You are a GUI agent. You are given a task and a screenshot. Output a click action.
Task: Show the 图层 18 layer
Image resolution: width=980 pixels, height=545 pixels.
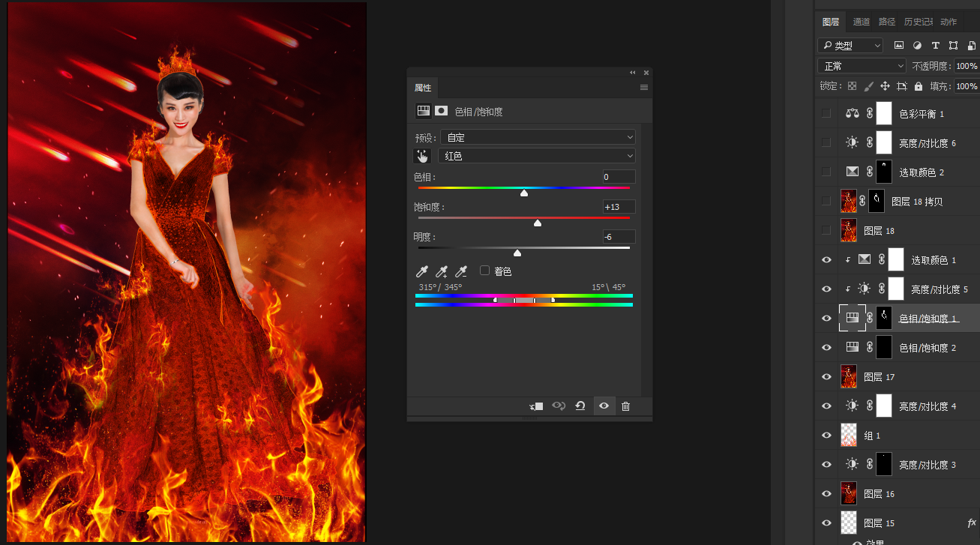tap(826, 230)
